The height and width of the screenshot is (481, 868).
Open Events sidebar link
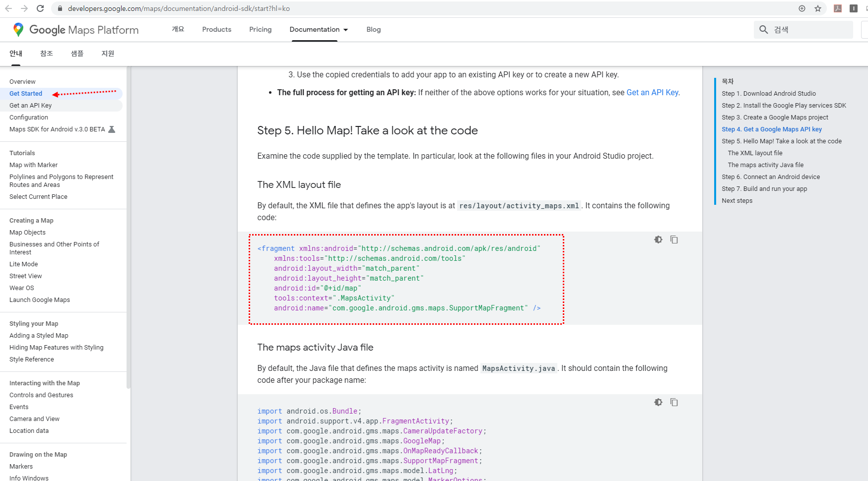(19, 407)
